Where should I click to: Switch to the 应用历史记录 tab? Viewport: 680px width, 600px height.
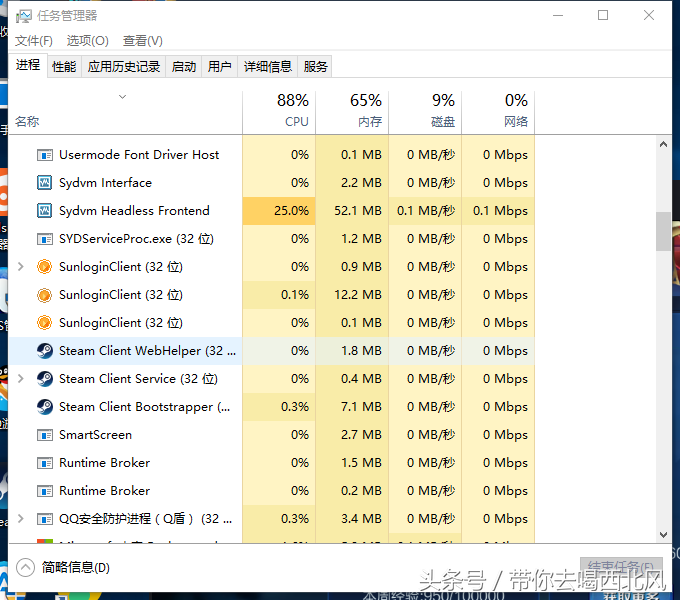124,67
